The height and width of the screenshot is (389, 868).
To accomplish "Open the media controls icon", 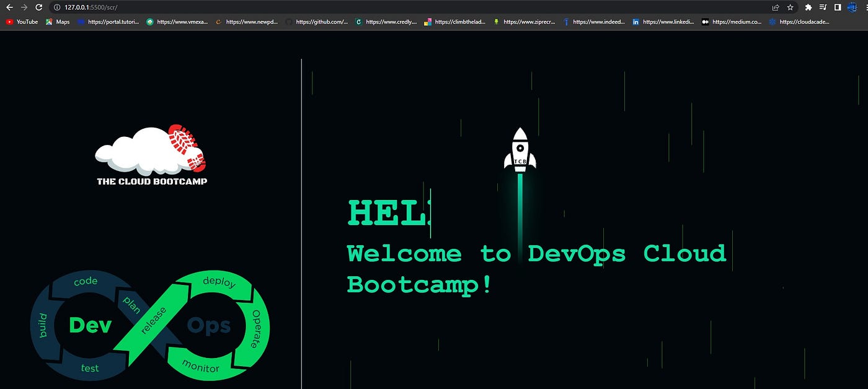I will [823, 7].
